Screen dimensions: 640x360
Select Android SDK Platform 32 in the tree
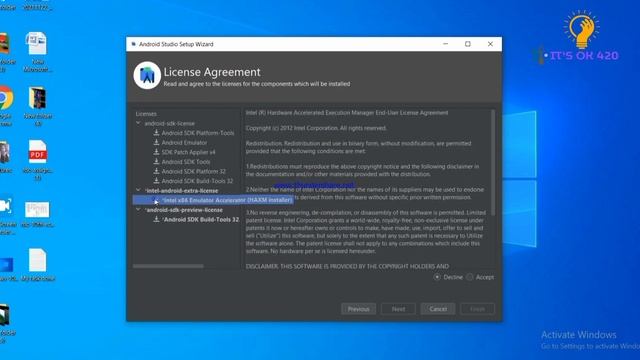pos(193,171)
